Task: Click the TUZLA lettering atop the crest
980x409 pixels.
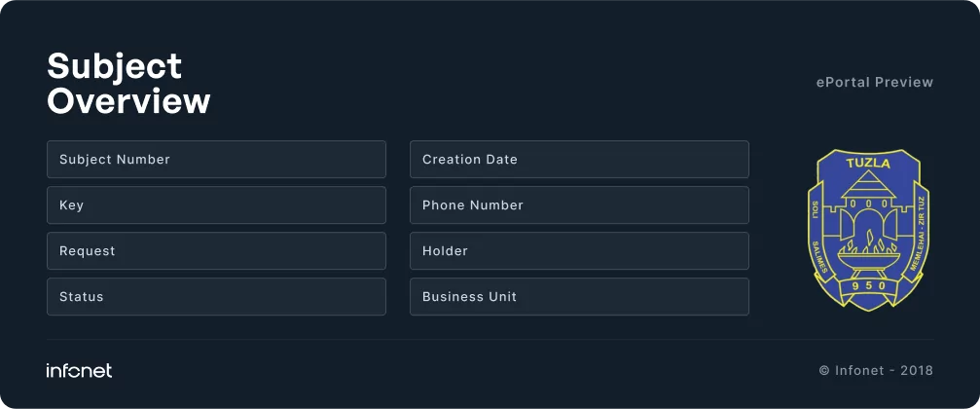Action: tap(869, 164)
